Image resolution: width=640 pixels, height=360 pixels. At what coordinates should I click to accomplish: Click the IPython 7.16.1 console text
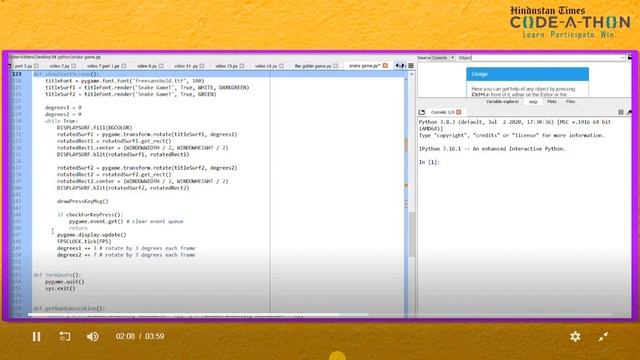point(492,149)
